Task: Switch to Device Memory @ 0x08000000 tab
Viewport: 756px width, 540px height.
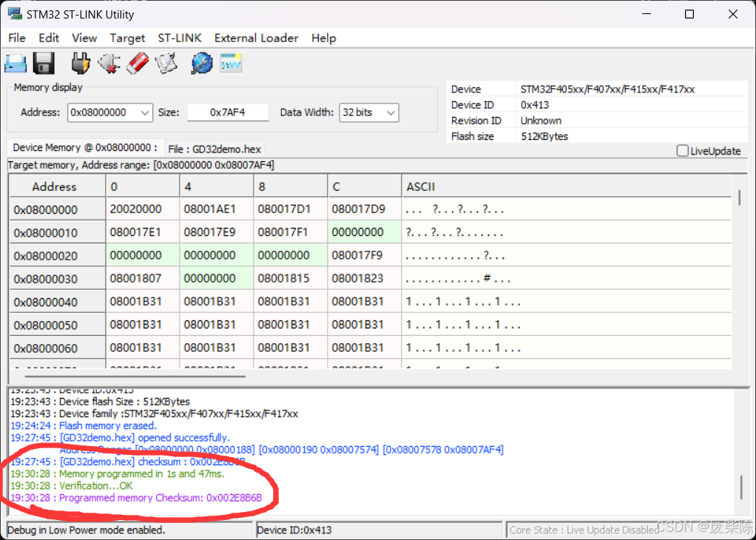Action: tap(85, 147)
